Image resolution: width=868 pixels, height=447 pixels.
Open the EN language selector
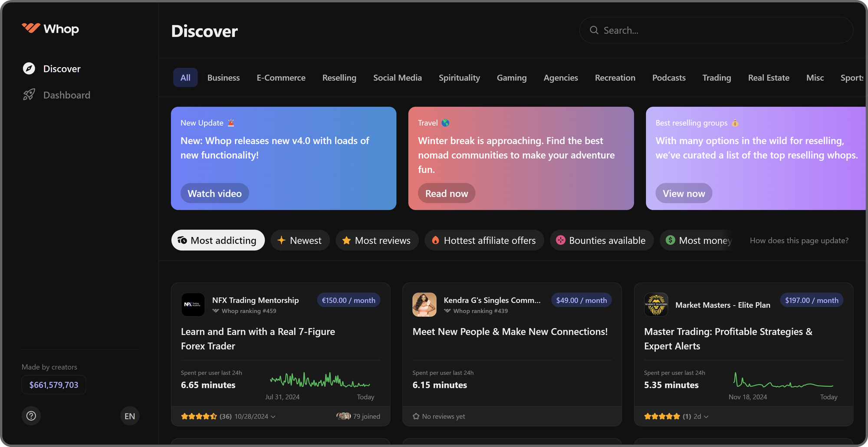click(x=130, y=416)
